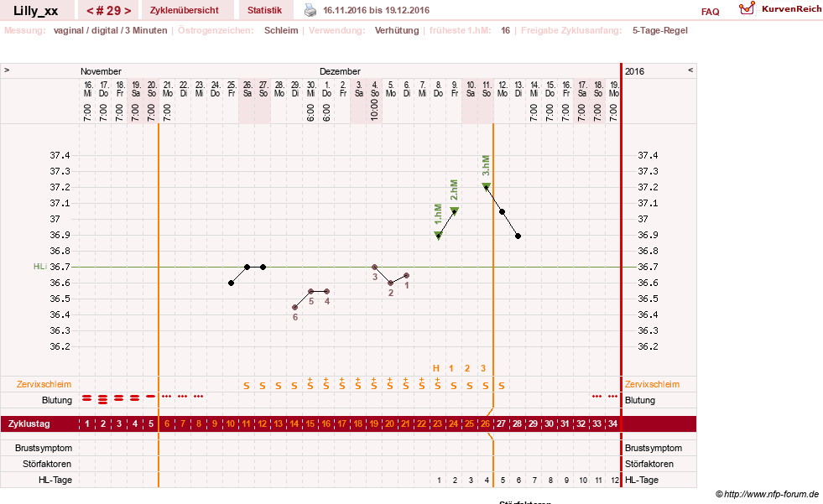The image size is (823, 504).
Task: Click the Lilly_xx username tab
Action: (x=36, y=11)
